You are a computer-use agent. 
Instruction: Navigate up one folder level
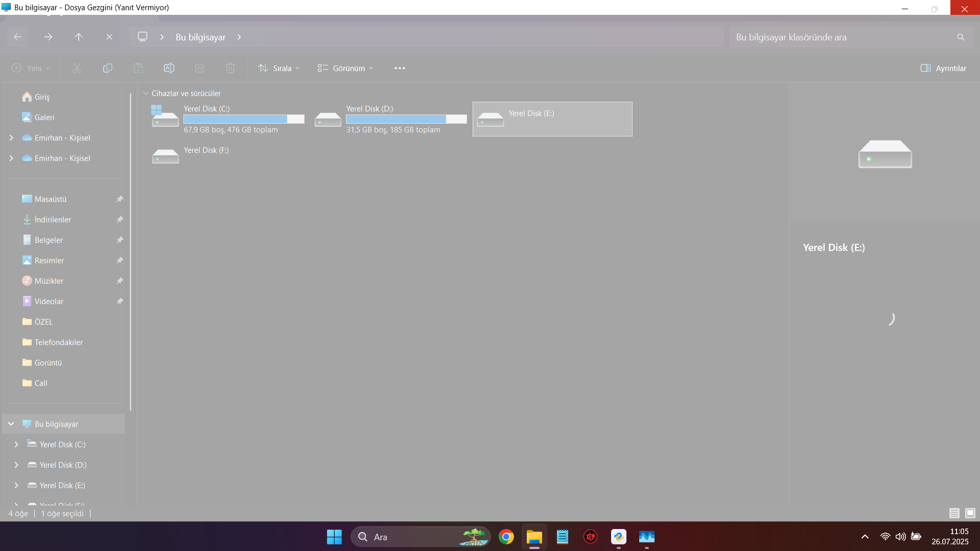click(79, 37)
